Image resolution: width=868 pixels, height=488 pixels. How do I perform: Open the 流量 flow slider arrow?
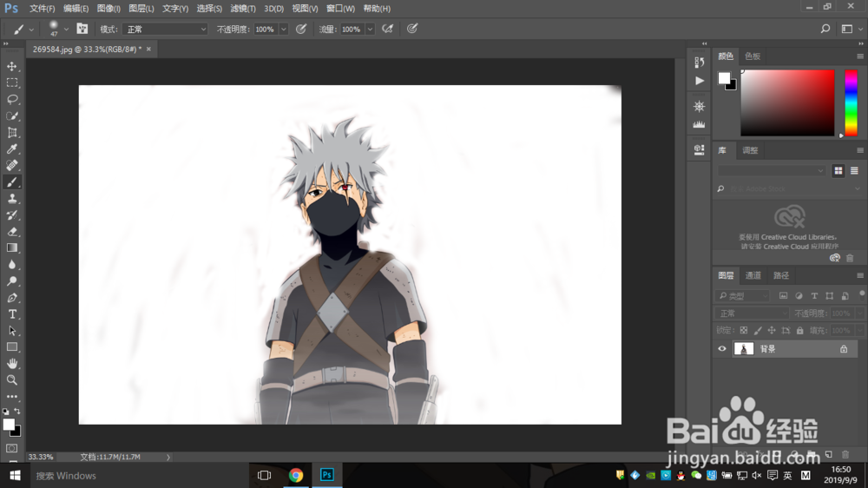(x=370, y=30)
